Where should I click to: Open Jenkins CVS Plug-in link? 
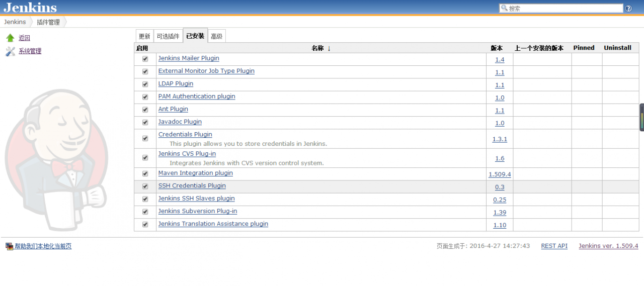pyautogui.click(x=187, y=153)
